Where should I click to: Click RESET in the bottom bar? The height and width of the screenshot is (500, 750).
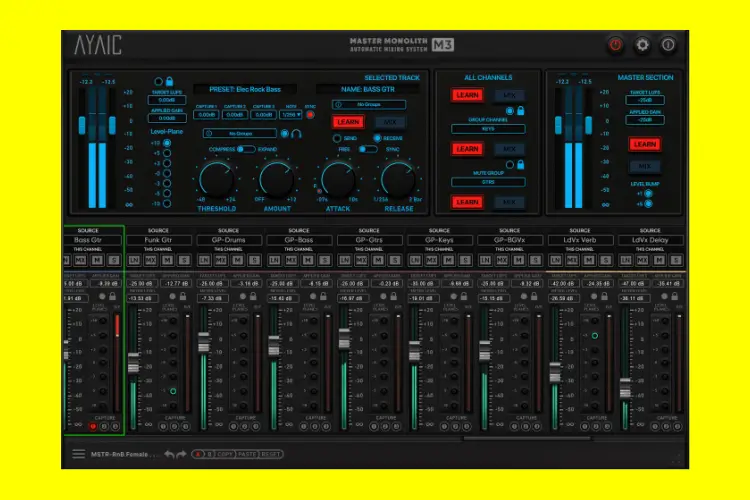click(271, 454)
